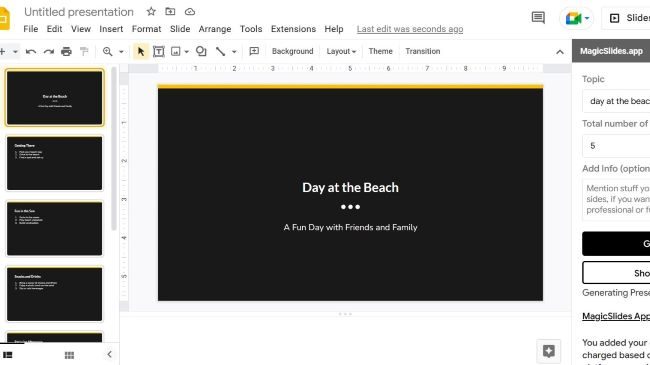Open the Help menu
Image resolution: width=650 pixels, height=365 pixels.
[334, 29]
